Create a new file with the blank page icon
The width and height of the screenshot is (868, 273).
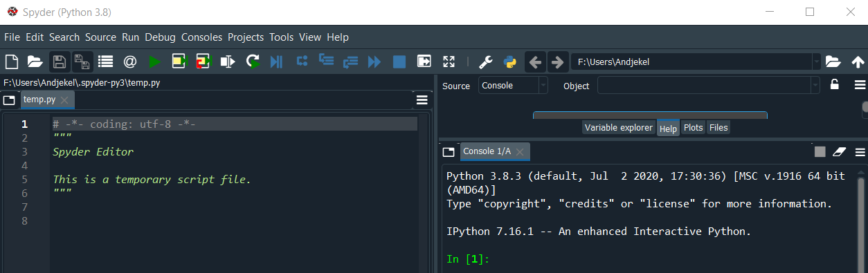(x=12, y=62)
